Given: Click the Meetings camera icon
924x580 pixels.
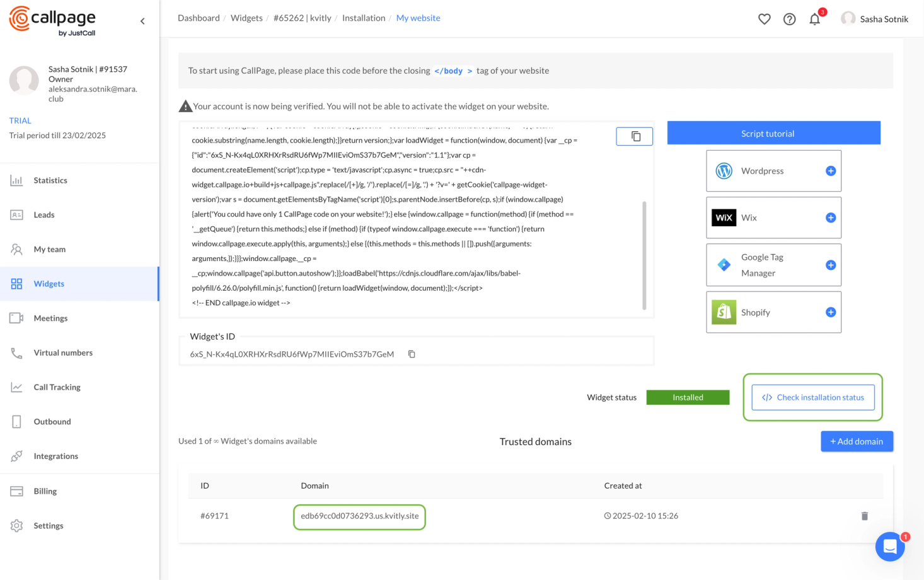Looking at the screenshot, I should click(17, 318).
